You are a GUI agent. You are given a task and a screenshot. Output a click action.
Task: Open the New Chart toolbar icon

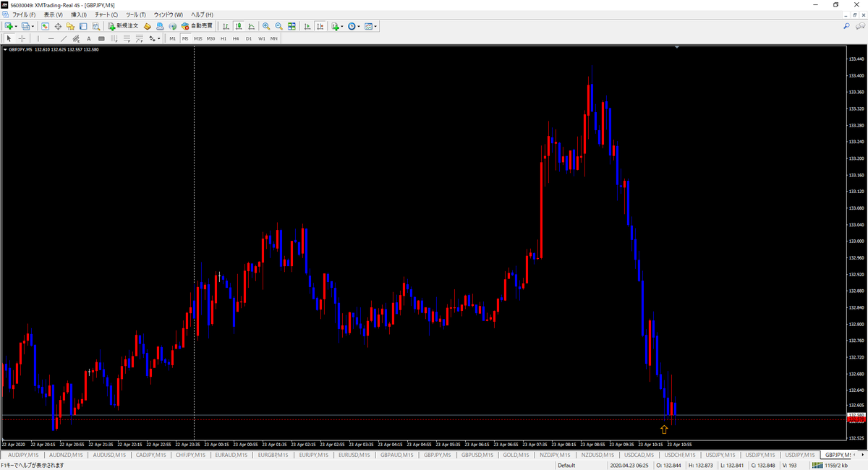coord(9,26)
